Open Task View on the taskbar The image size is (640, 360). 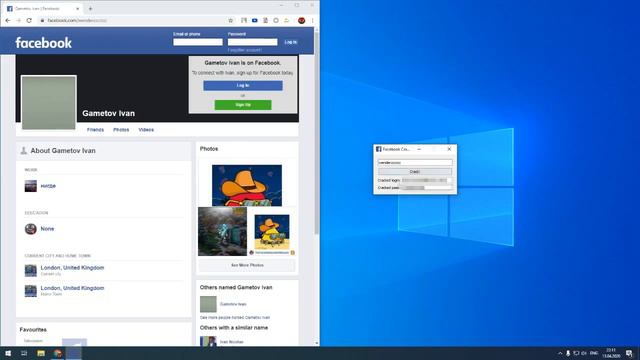(24, 353)
